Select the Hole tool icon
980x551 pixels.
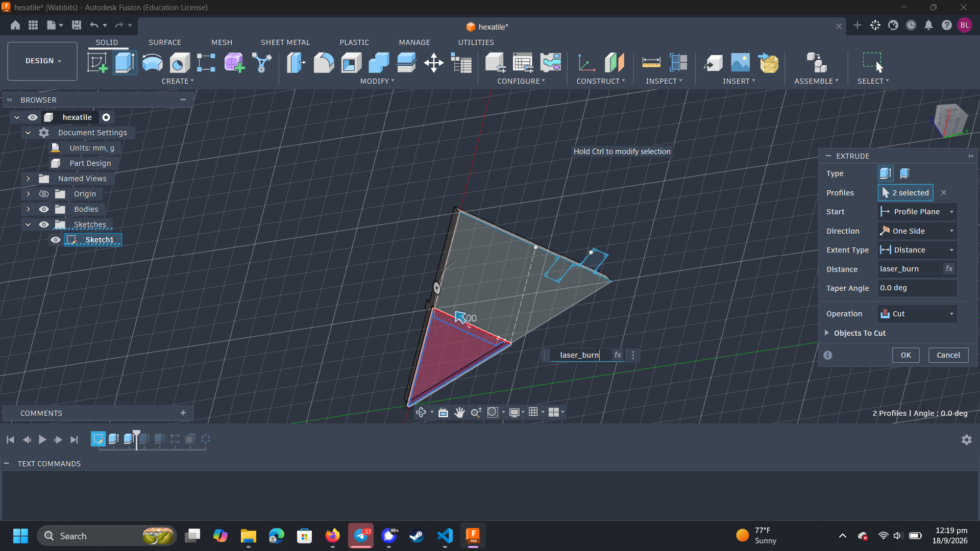180,63
